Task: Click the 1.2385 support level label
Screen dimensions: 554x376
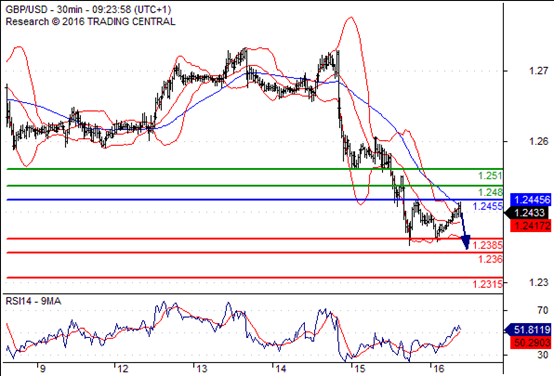Action: 488,245
